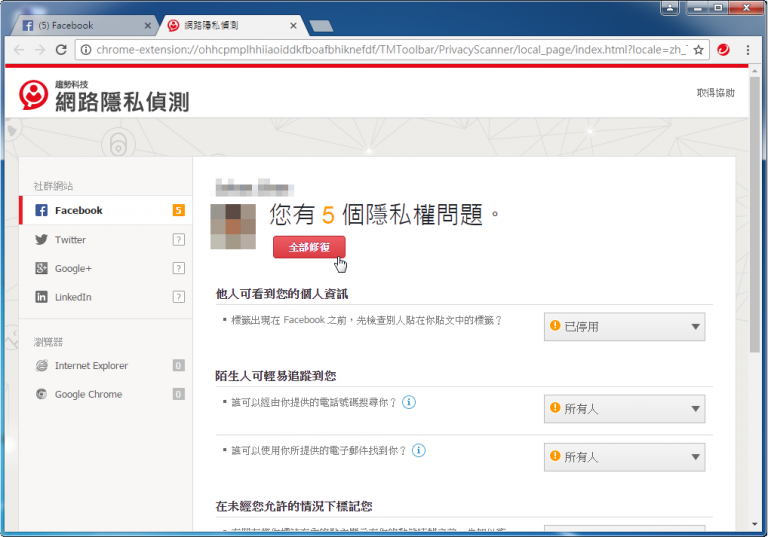Image resolution: width=768 pixels, height=537 pixels.
Task: Click the vertical scrollbar thumb
Action: pyautogui.click(x=755, y=214)
